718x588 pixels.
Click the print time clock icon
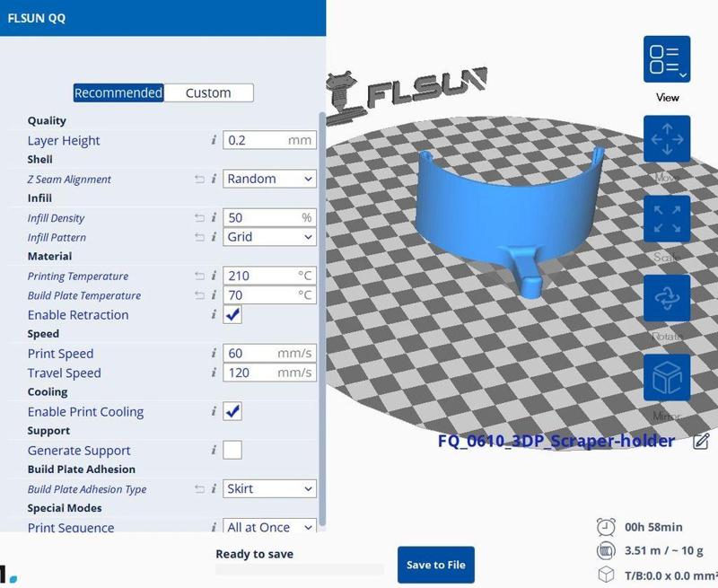pos(606,527)
